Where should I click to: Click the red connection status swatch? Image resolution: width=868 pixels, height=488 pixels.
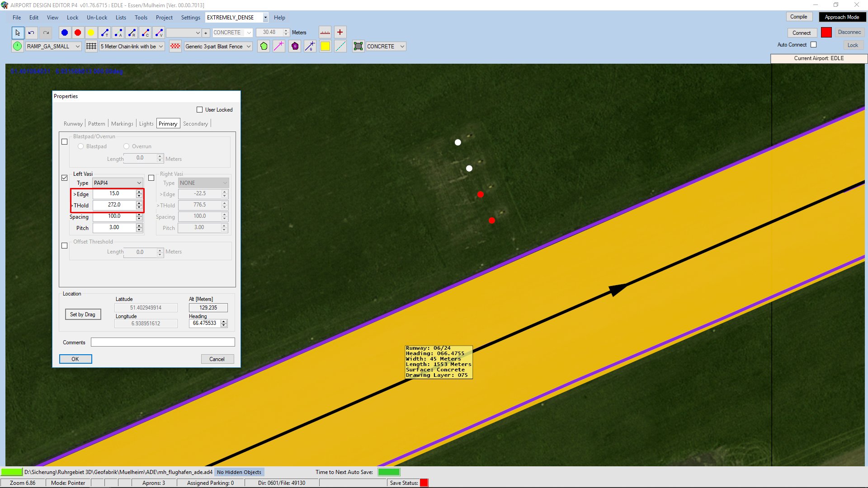pos(826,33)
